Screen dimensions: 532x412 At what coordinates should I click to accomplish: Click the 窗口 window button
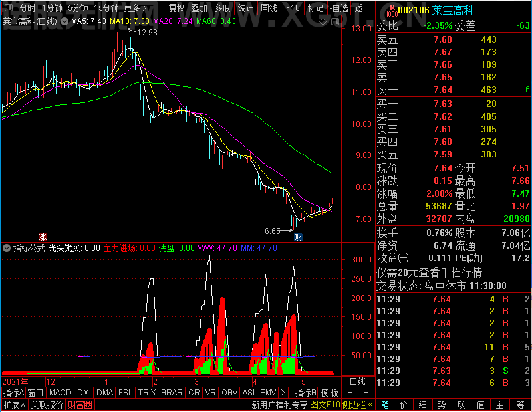(36, 393)
